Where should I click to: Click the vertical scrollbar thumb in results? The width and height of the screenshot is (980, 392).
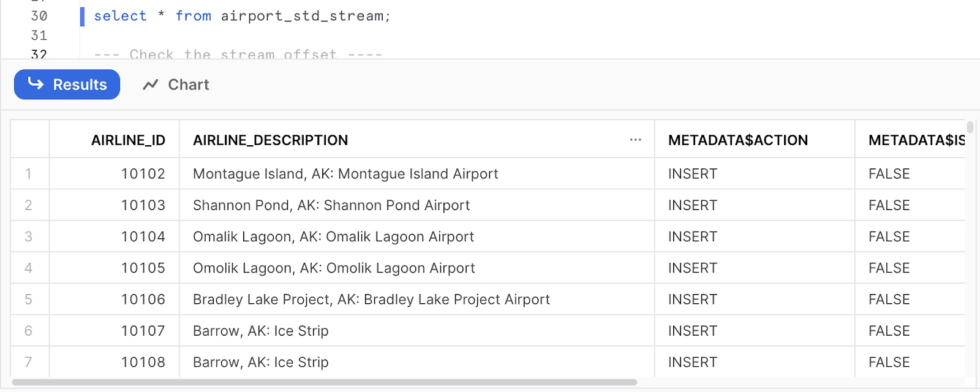pyautogui.click(x=970, y=127)
